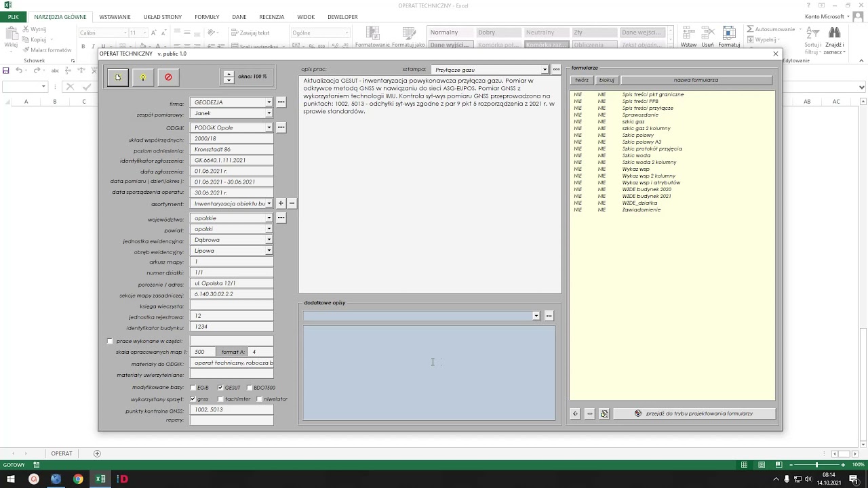Toggle 'prace wykonane w części' checkbox
Viewport: 868px width, 488px height.
110,342
